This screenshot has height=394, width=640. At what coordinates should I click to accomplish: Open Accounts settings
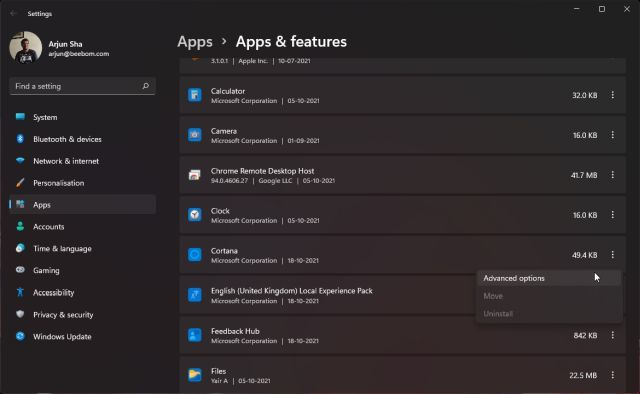pyautogui.click(x=82, y=227)
